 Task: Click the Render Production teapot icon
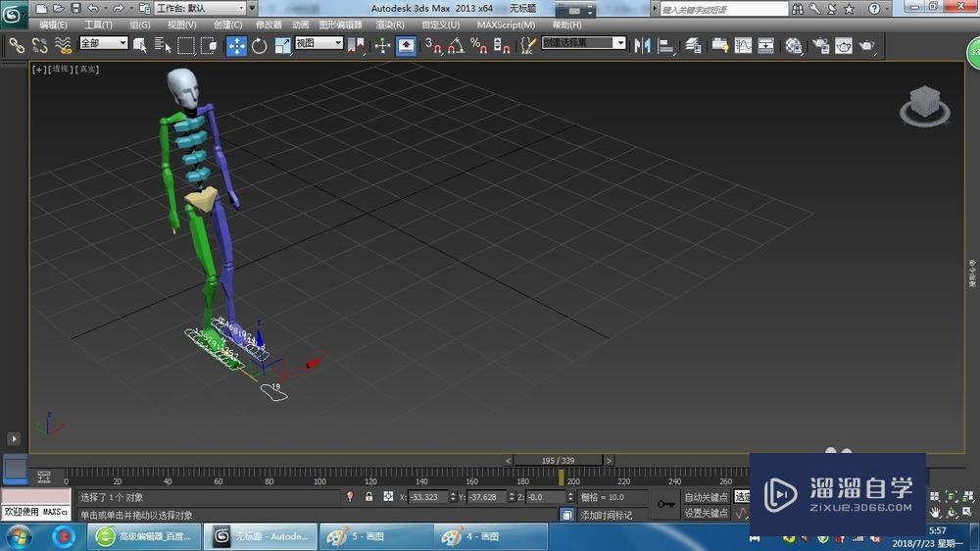tap(867, 46)
